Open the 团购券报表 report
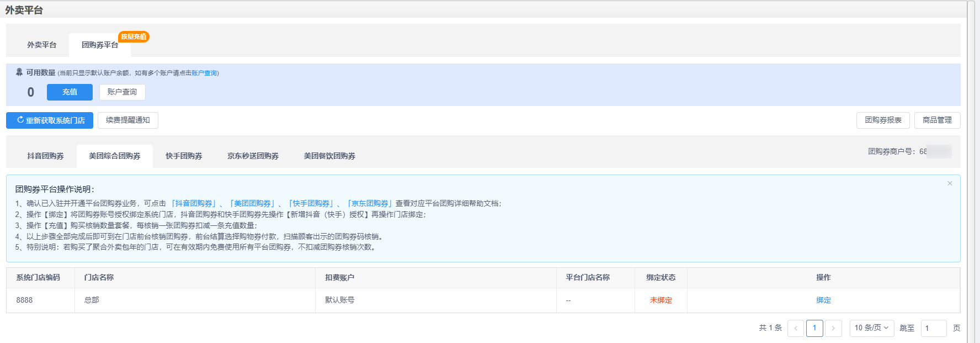This screenshot has width=980, height=343. 883,120
